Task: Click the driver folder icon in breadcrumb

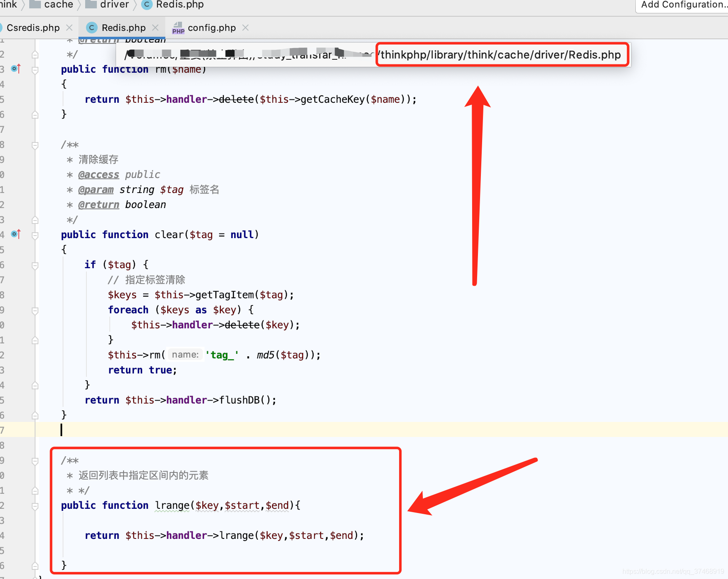Action: 91,5
